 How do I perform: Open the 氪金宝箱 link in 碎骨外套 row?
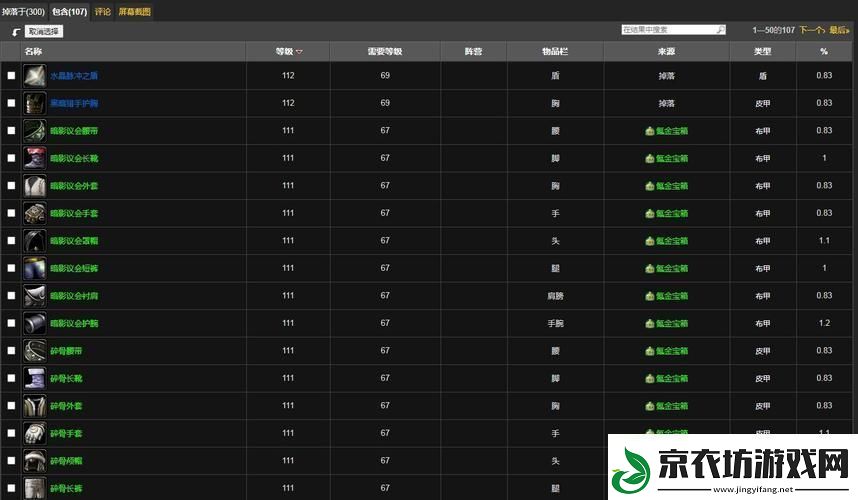pyautogui.click(x=671, y=406)
